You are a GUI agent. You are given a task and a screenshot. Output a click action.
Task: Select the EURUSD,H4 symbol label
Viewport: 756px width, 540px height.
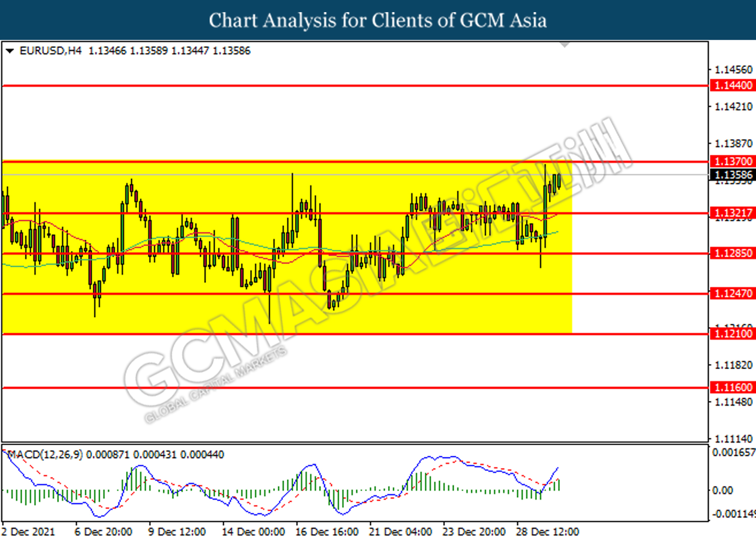pos(50,51)
